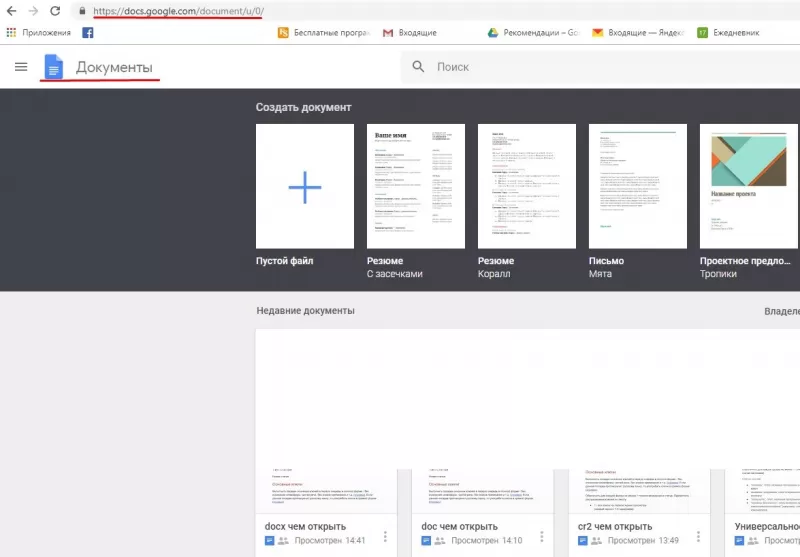
Task: Click the docs.google.com URL in the address bar
Action: pyautogui.click(x=179, y=11)
